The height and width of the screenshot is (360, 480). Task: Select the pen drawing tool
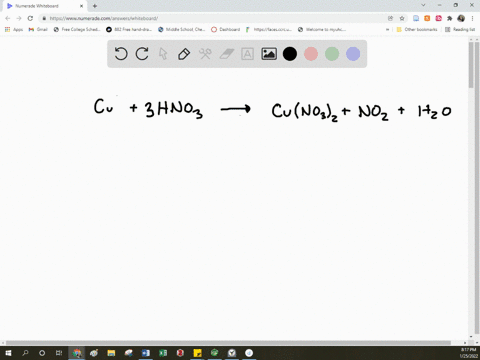click(x=184, y=54)
